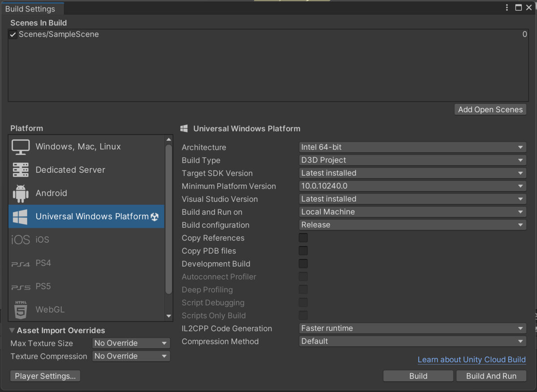Click the platform list scrollbar thumb
This screenshot has width=537, height=392.
click(169, 219)
